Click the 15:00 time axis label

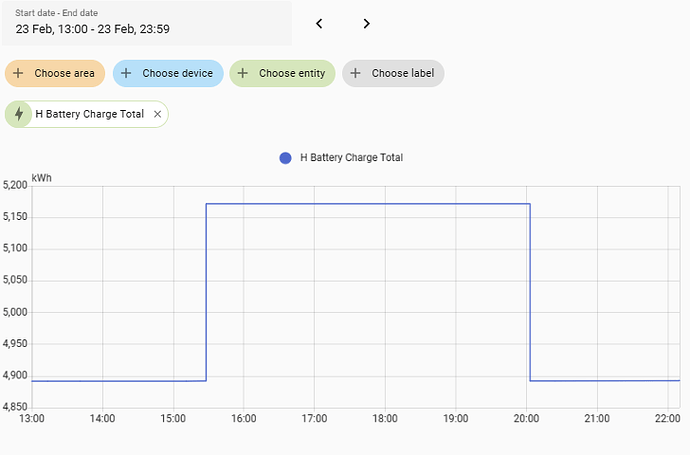pyautogui.click(x=173, y=418)
